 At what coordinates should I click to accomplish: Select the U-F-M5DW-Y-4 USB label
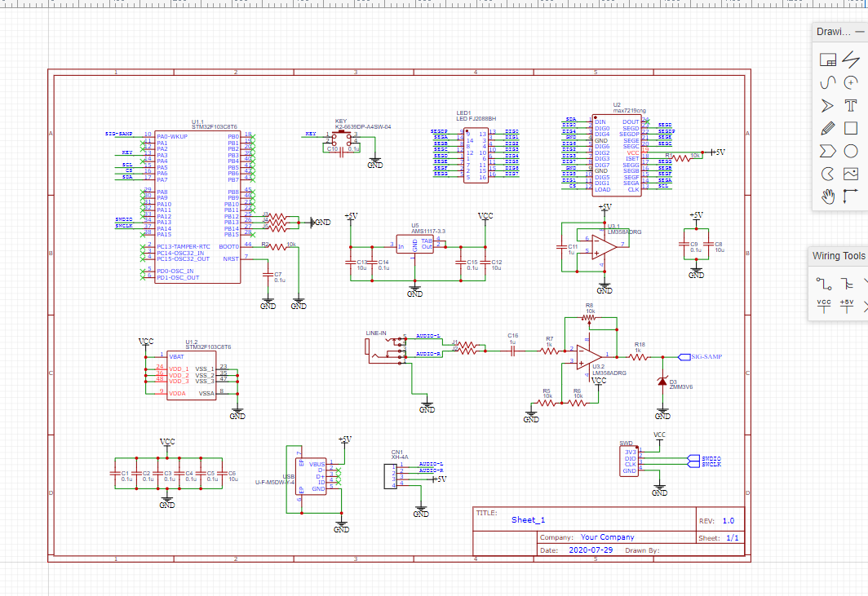(275, 483)
